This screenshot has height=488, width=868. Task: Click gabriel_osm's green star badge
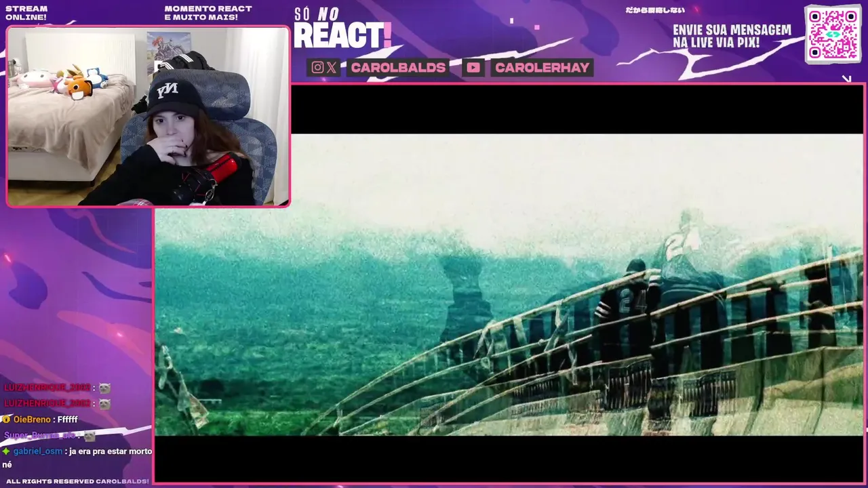tap(6, 451)
